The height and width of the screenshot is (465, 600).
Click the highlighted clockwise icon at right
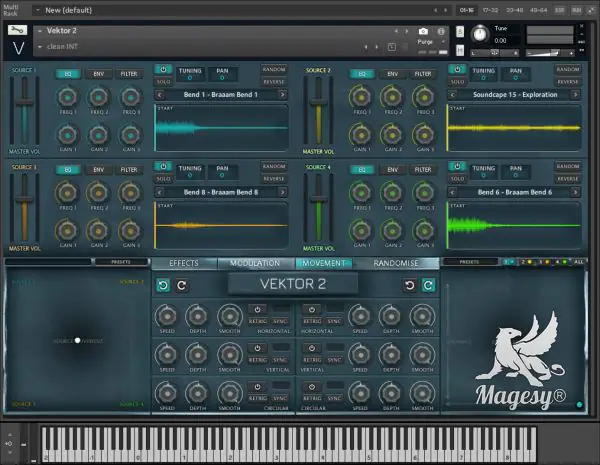click(428, 285)
